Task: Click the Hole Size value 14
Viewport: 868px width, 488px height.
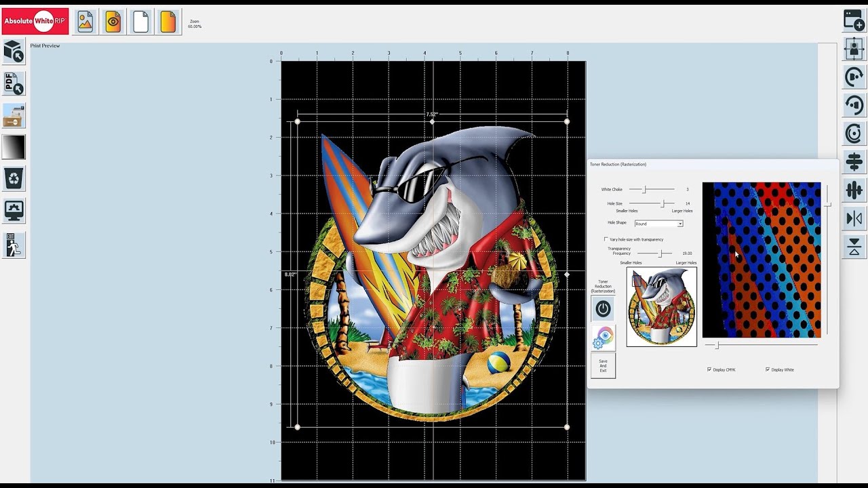Action: pyautogui.click(x=688, y=203)
